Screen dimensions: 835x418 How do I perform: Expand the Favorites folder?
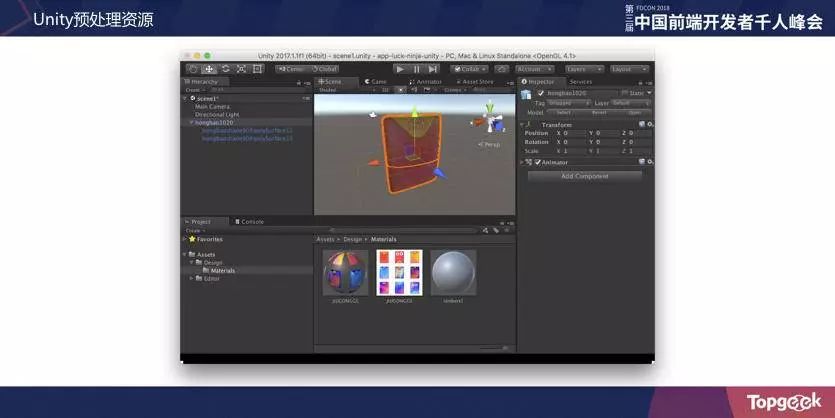point(185,239)
